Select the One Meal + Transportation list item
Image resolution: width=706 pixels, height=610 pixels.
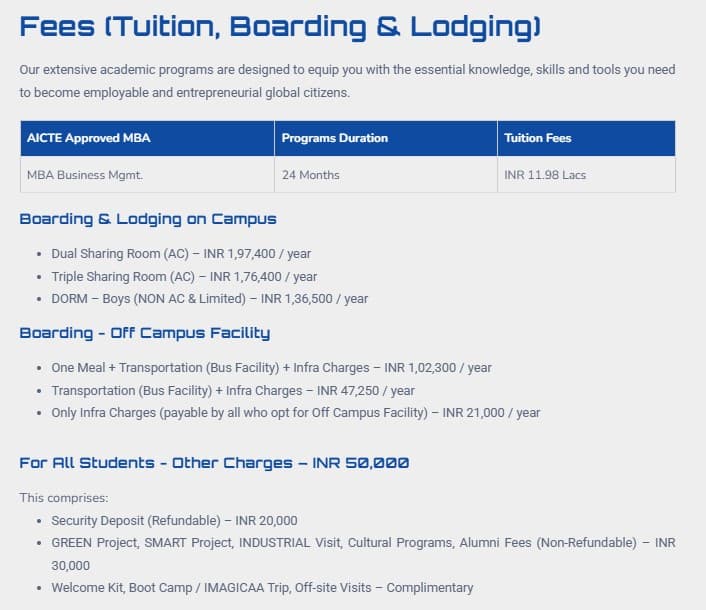[271, 368]
